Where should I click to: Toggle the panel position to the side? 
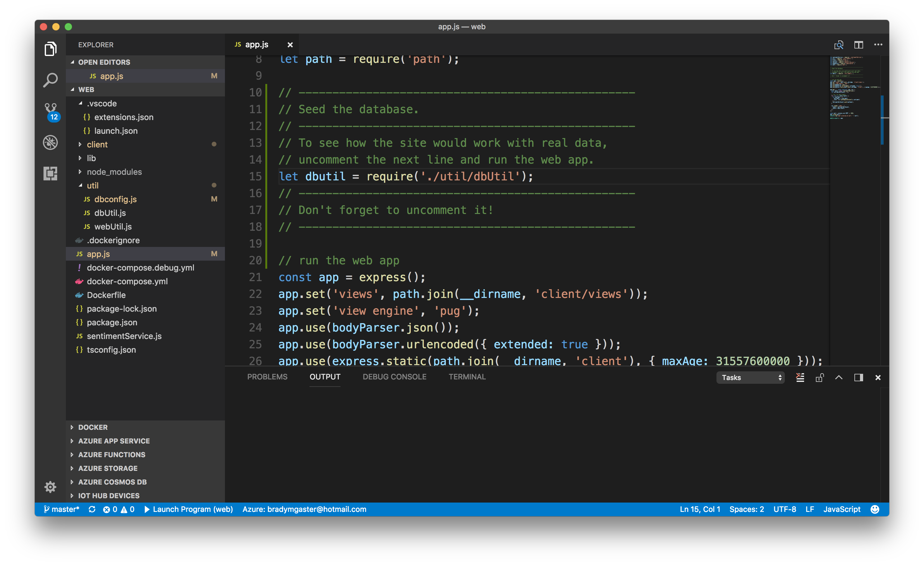click(x=858, y=378)
